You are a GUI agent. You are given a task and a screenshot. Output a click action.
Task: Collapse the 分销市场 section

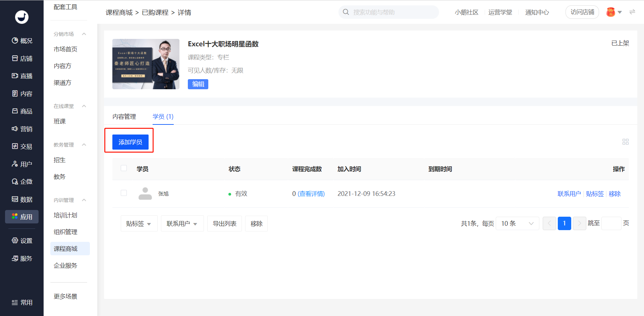coord(84,34)
